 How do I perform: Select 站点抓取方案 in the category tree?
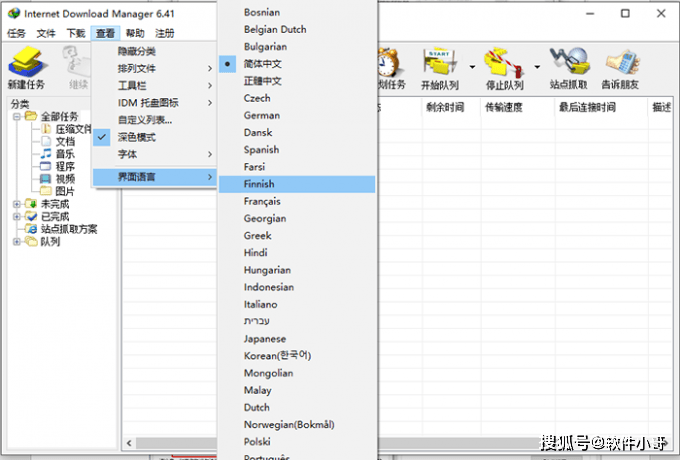click(62, 228)
